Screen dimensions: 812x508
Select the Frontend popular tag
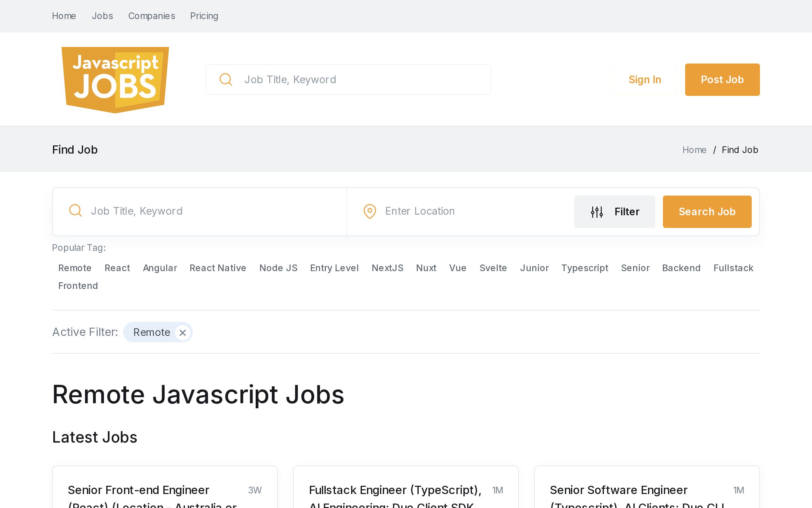78,285
